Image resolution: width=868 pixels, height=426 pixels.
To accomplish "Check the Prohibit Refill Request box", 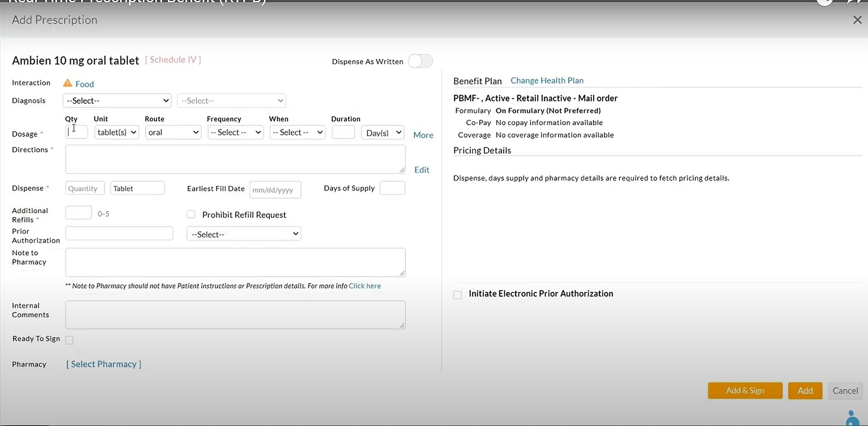I will click(x=191, y=215).
